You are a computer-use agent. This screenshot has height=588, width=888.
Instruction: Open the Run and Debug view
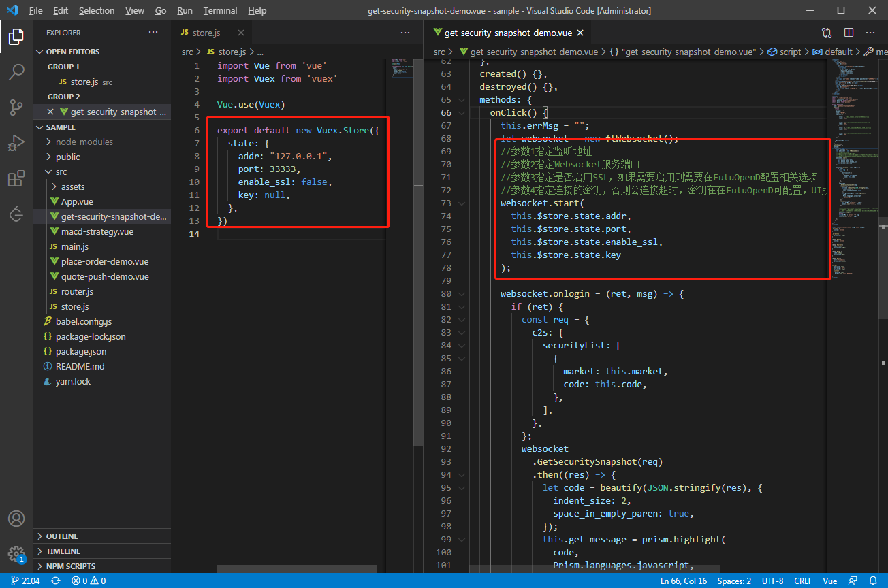pyautogui.click(x=16, y=144)
